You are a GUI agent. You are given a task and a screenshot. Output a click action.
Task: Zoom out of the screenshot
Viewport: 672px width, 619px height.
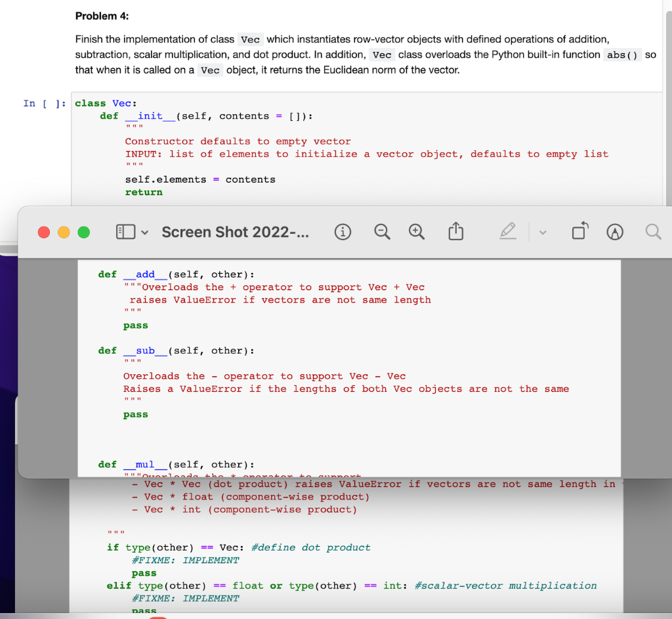click(x=383, y=232)
